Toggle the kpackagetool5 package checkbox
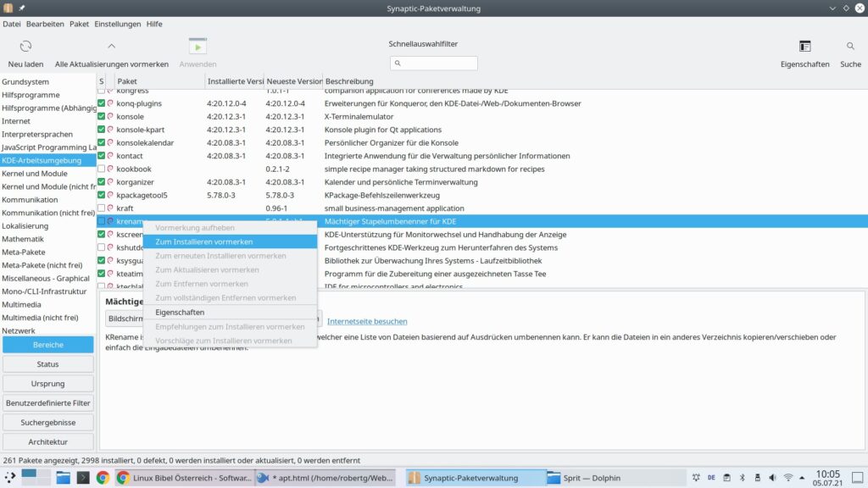Image resolution: width=868 pixels, height=488 pixels. pos(102,195)
